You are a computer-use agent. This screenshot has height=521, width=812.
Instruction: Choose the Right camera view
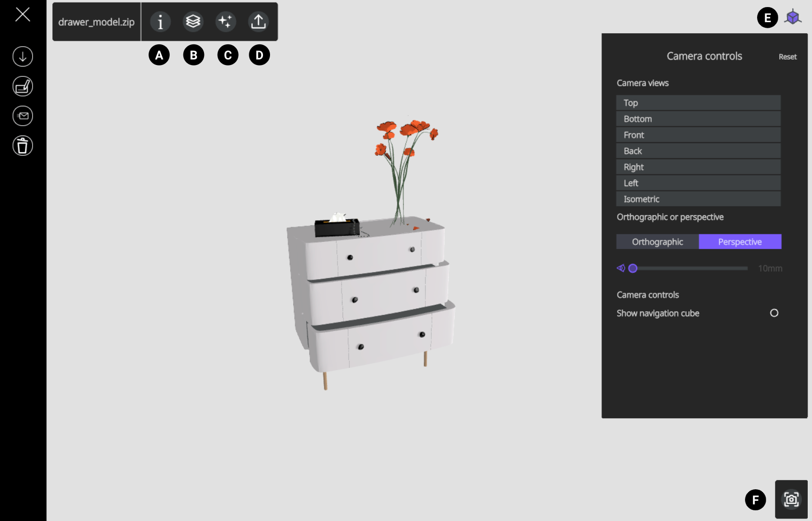[698, 167]
